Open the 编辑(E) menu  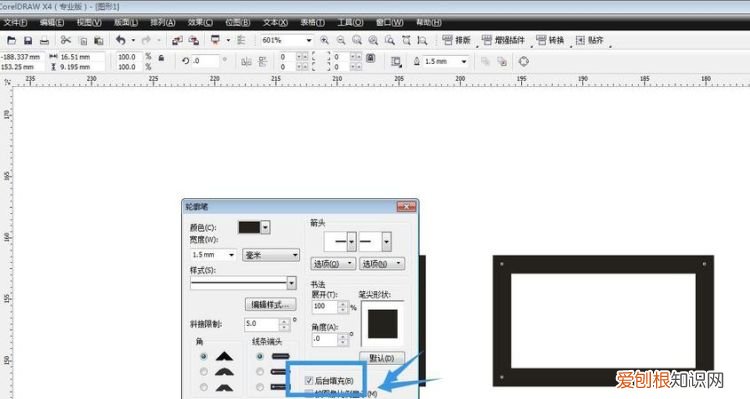coord(52,22)
